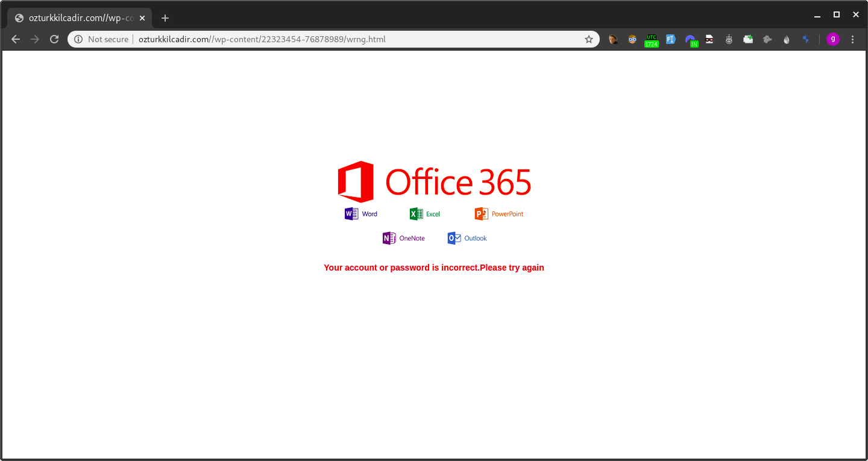Screen dimensions: 868x461
Task: Close the ozturkkilcadir.com tab
Action: point(142,18)
